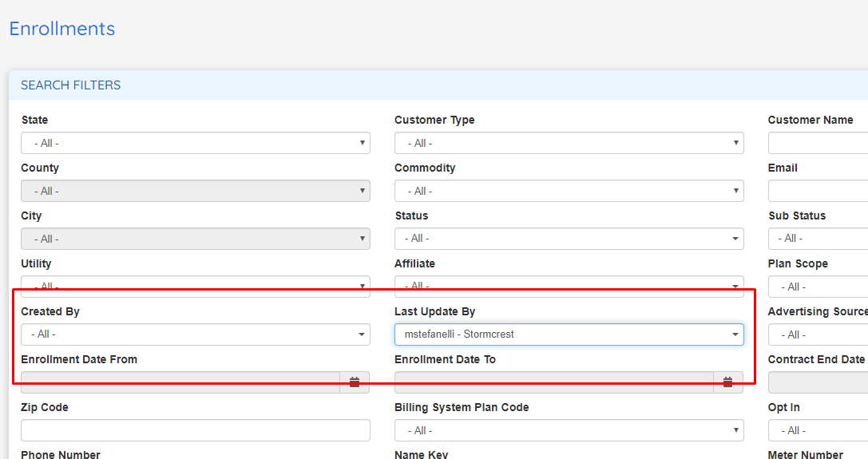Expand the Plan Scope dropdown
Image resolution: width=868 pixels, height=459 pixels.
[818, 287]
